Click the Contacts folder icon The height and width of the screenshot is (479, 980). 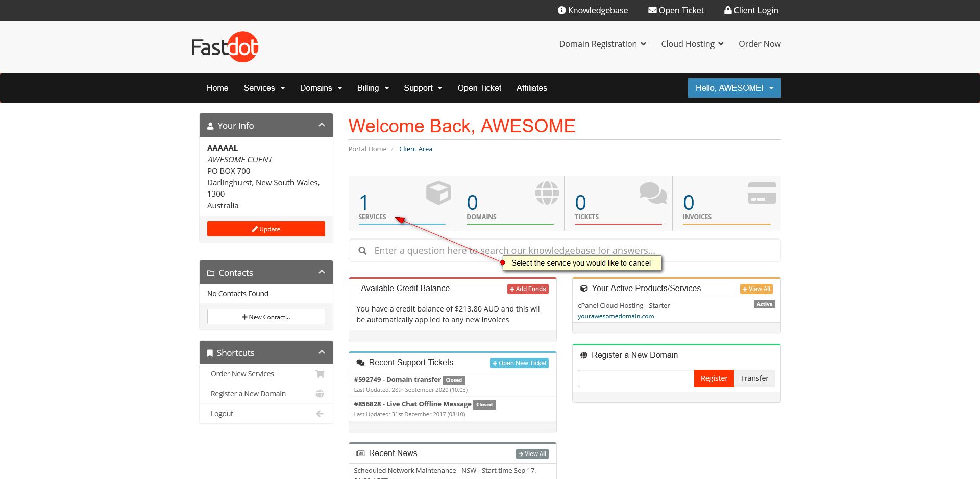pos(211,273)
